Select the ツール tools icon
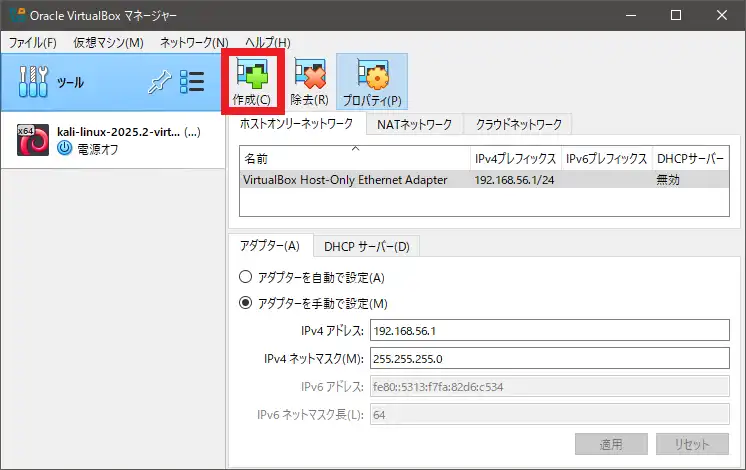746x470 pixels. [33, 81]
